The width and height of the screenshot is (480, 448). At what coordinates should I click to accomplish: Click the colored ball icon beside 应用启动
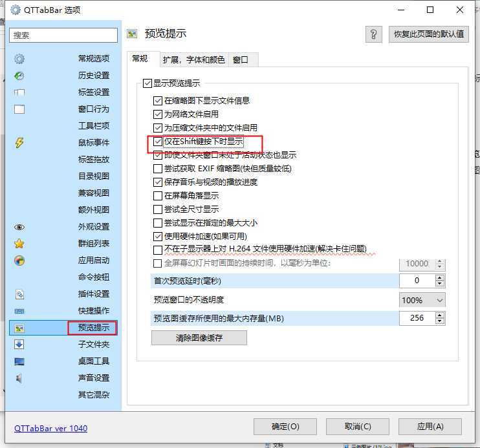(19, 261)
